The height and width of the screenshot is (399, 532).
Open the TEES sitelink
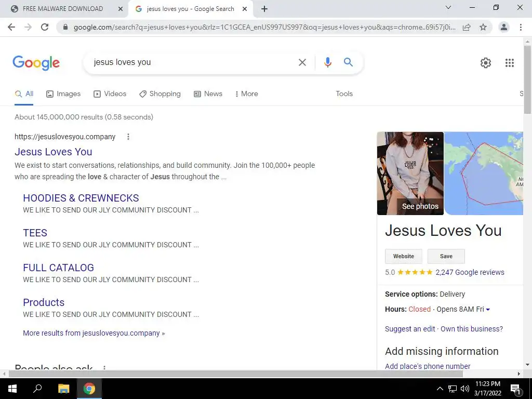[35, 233]
